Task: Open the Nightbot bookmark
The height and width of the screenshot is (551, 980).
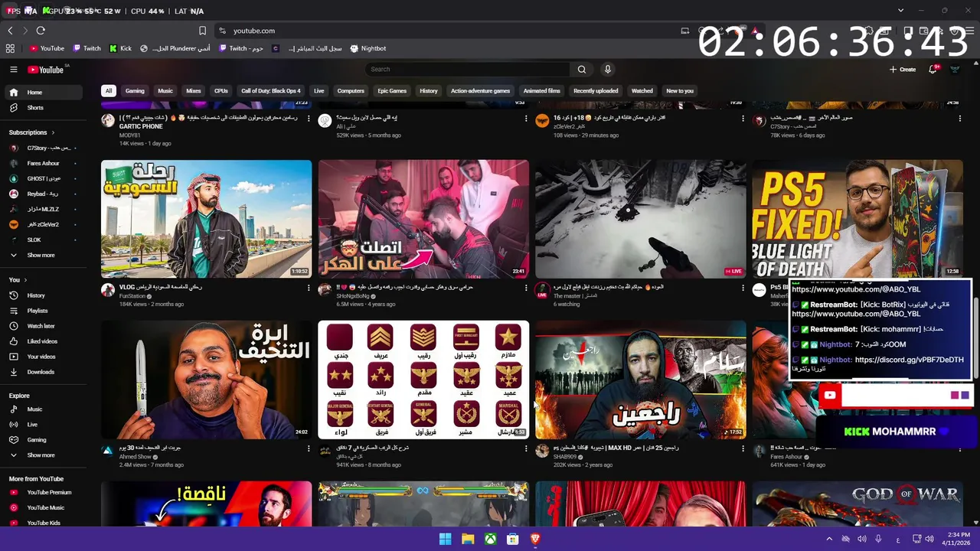Action: 368,48
